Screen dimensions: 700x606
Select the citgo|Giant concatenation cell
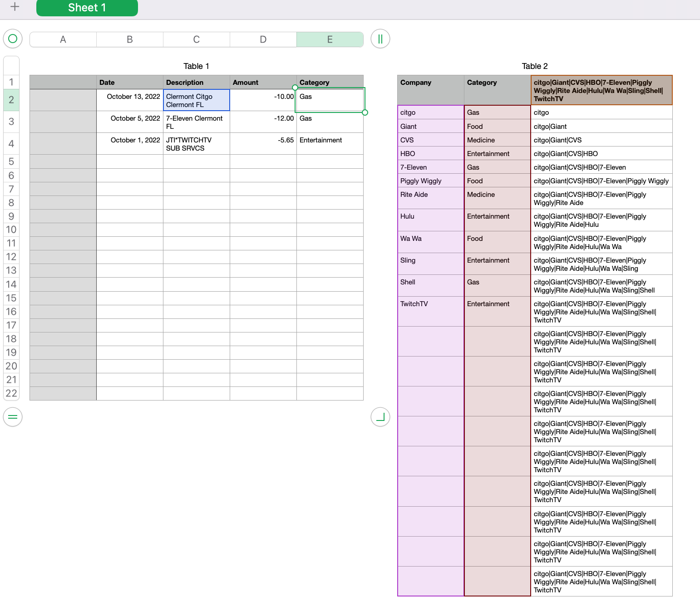[x=601, y=126]
